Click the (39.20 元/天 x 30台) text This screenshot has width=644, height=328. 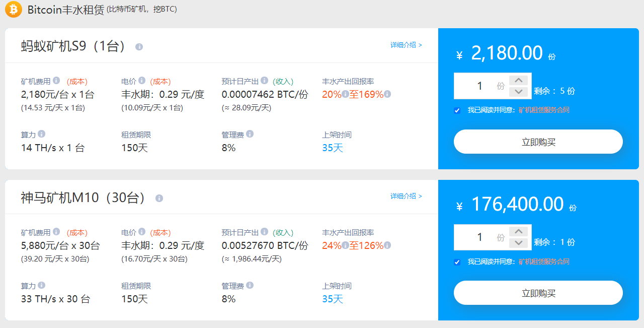pos(55,259)
